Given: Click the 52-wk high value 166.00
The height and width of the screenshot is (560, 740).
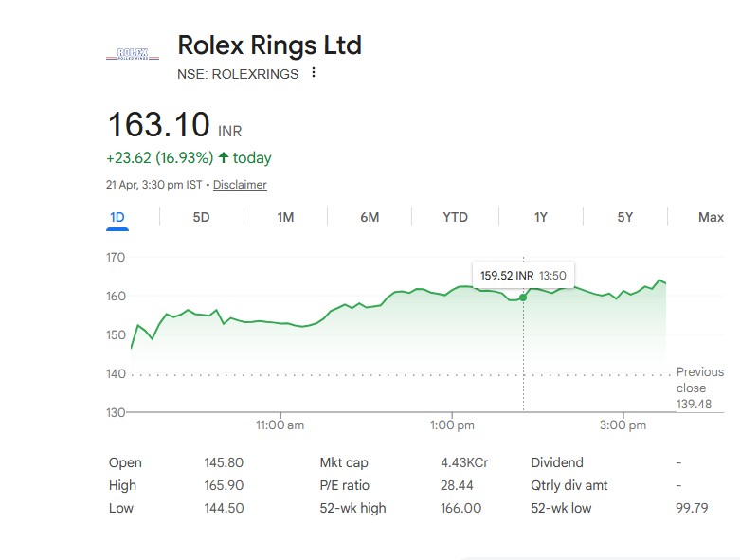Looking at the screenshot, I should (x=461, y=508).
